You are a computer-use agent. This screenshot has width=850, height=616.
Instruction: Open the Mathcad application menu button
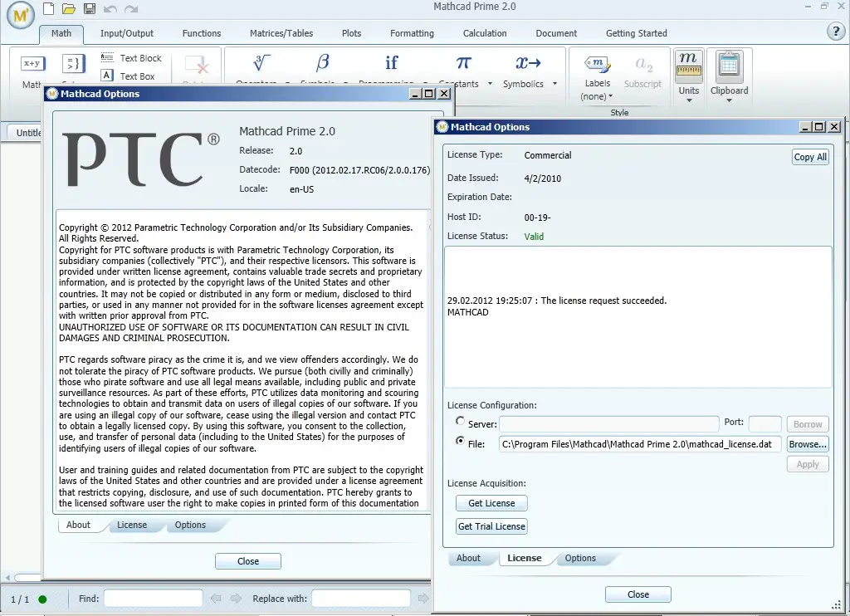click(21, 15)
